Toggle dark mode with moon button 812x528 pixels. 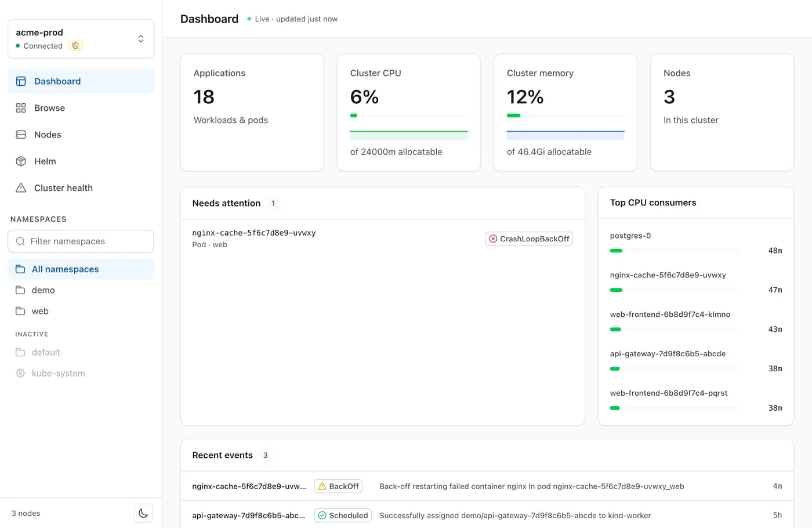143,513
